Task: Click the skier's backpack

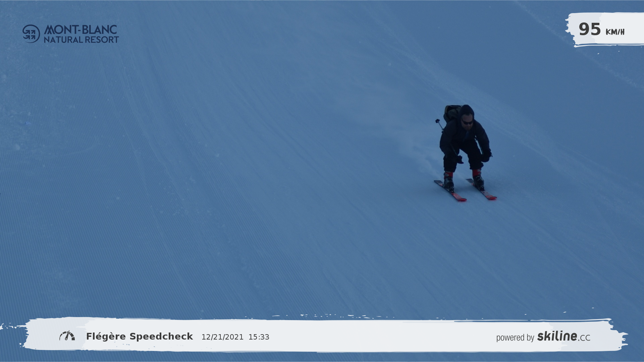Action: (451, 113)
